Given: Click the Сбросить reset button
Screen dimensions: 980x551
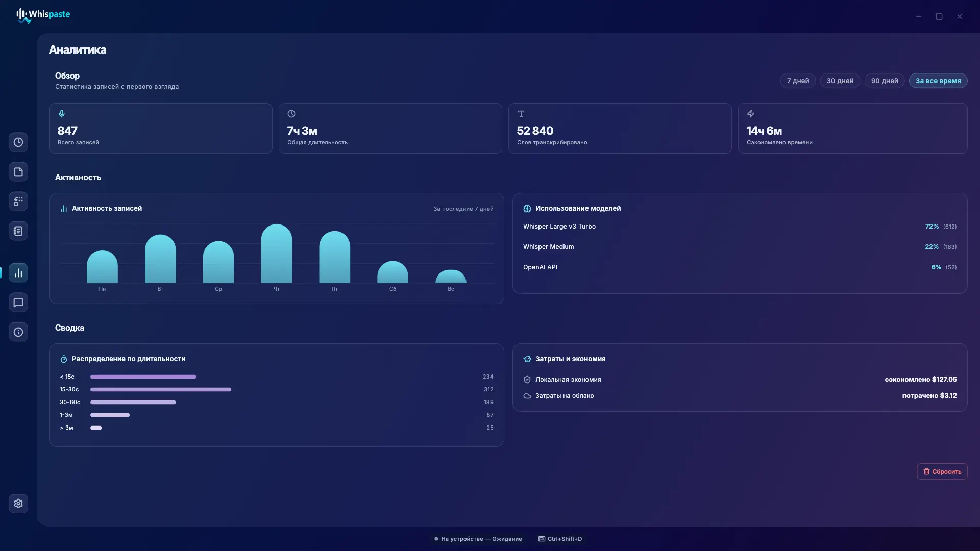Looking at the screenshot, I should click(x=942, y=471).
